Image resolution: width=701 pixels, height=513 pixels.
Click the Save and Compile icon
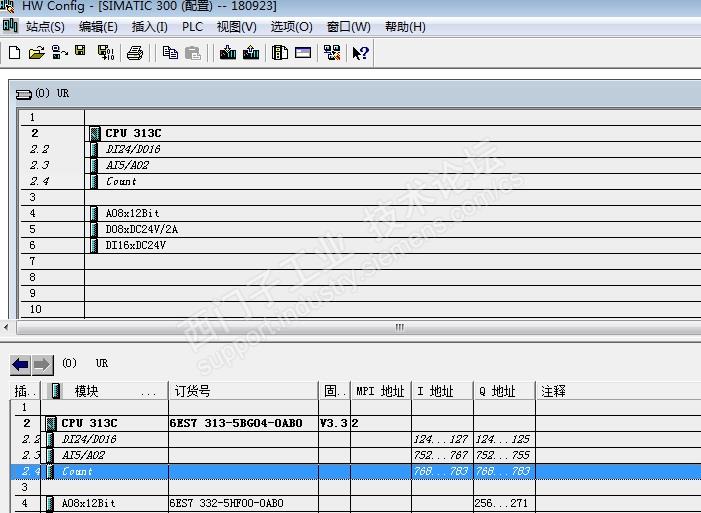[106, 53]
